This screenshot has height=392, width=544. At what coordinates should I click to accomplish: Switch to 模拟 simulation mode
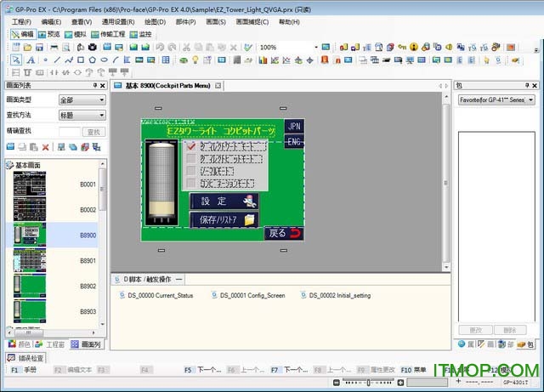pos(76,34)
